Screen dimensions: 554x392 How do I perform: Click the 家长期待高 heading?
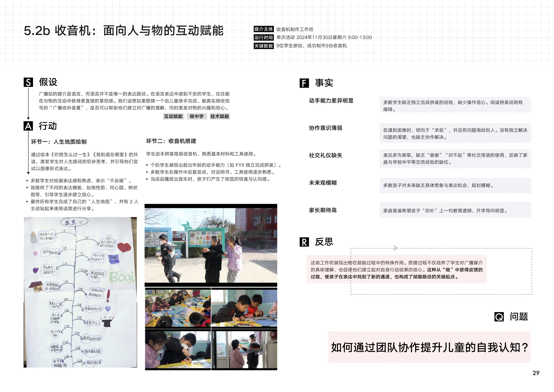tap(323, 210)
